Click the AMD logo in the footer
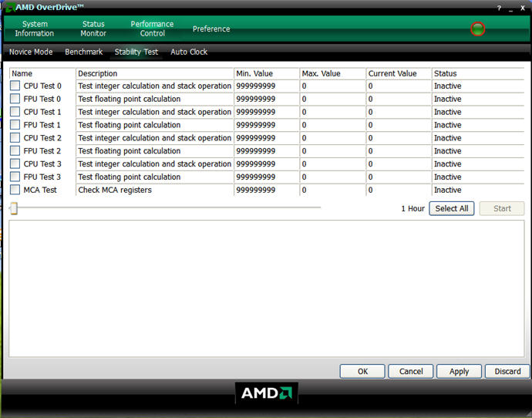The image size is (532, 418). click(267, 393)
